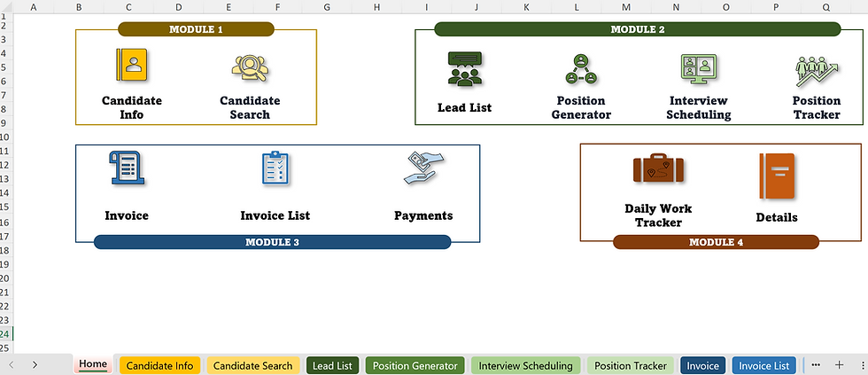The image size is (868, 375).
Task: Switch to Interview Scheduling sheet tab
Action: tap(525, 365)
